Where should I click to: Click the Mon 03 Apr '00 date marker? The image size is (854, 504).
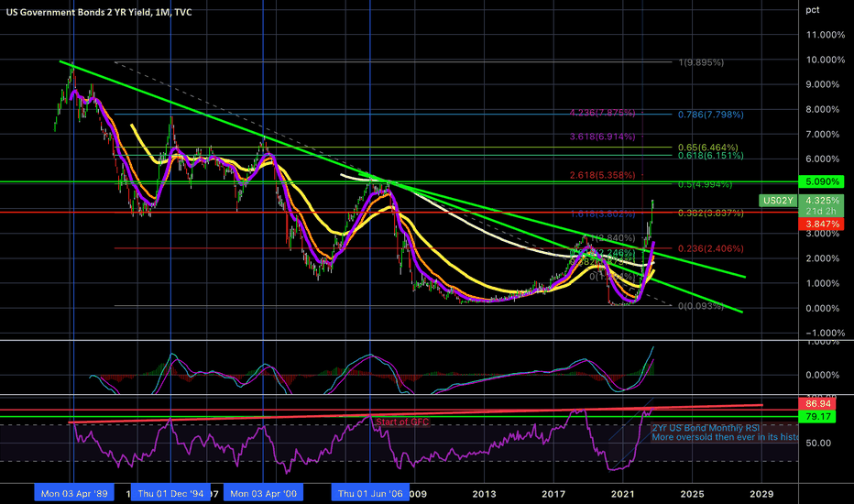[x=263, y=494]
